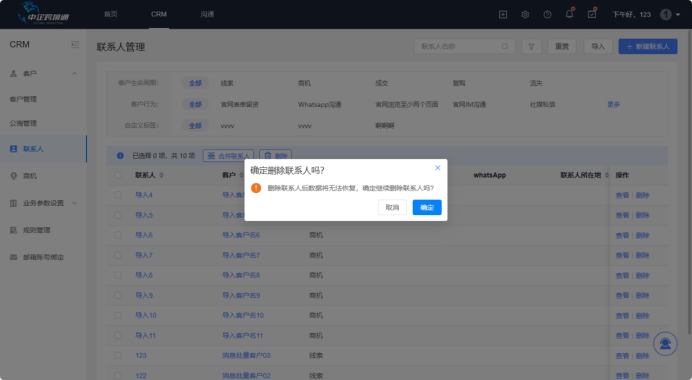Select 全部 for 客户生命周期 filter
This screenshot has height=380, width=692.
point(195,83)
